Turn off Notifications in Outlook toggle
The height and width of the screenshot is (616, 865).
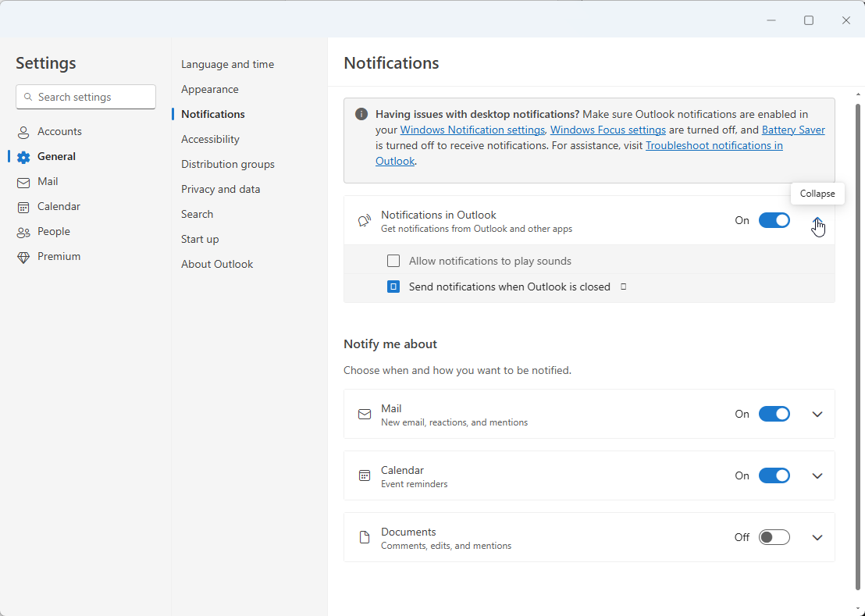click(774, 220)
